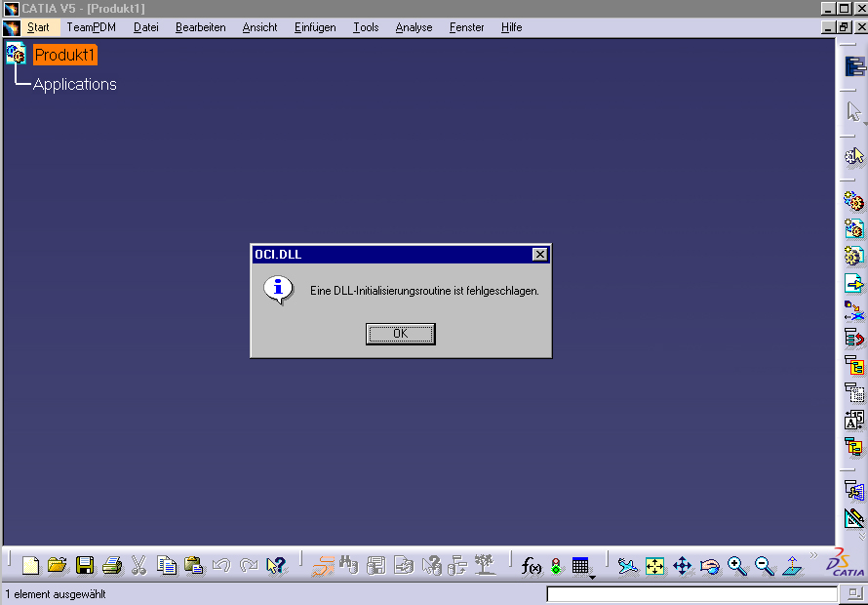Expand the bottom toolbar overflow chevron
The width and height of the screenshot is (868, 605).
pyautogui.click(x=813, y=555)
